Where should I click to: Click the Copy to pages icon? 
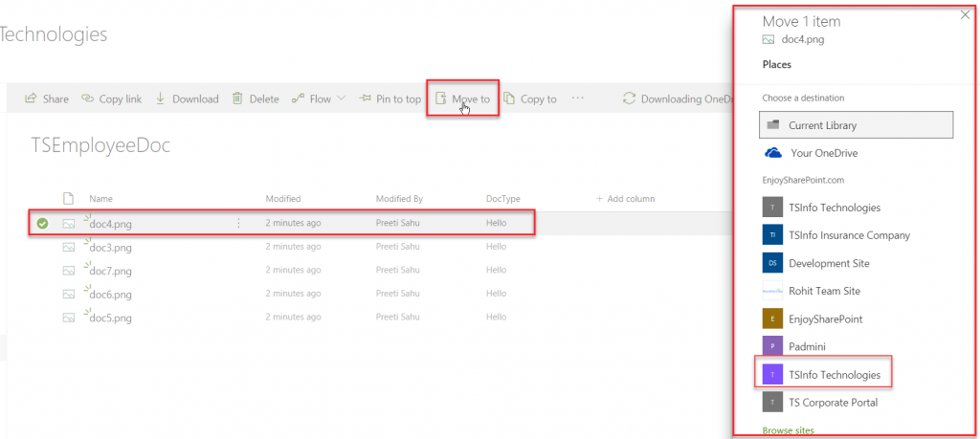pos(509,99)
